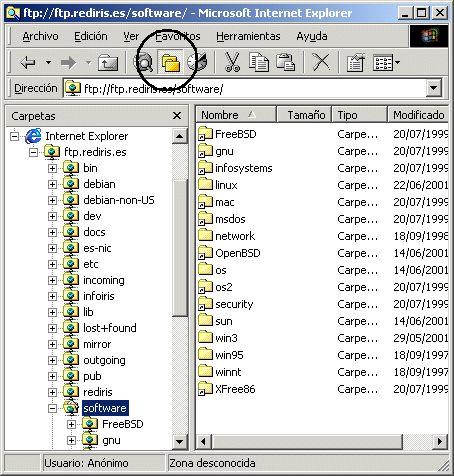Sort by the Nombre column header
The width and height of the screenshot is (454, 476).
tap(236, 115)
